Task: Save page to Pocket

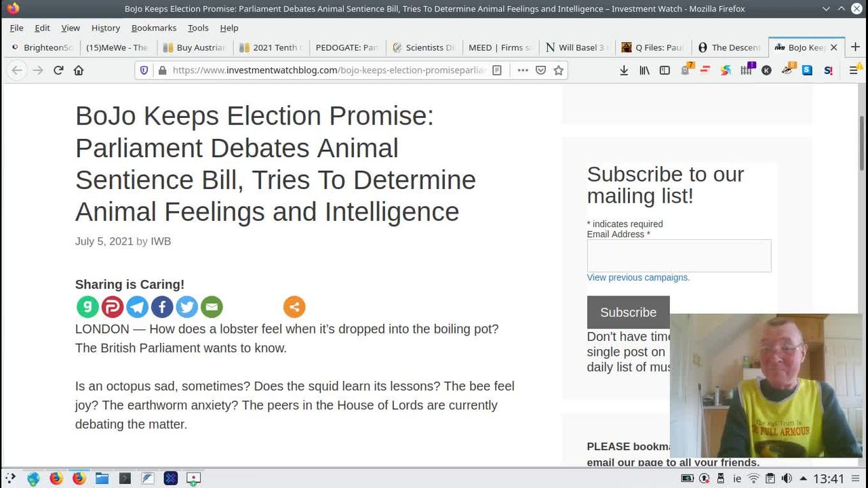Action: click(540, 70)
